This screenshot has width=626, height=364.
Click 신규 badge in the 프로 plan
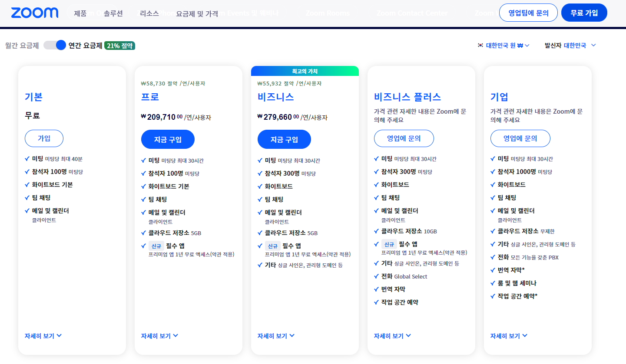click(156, 246)
